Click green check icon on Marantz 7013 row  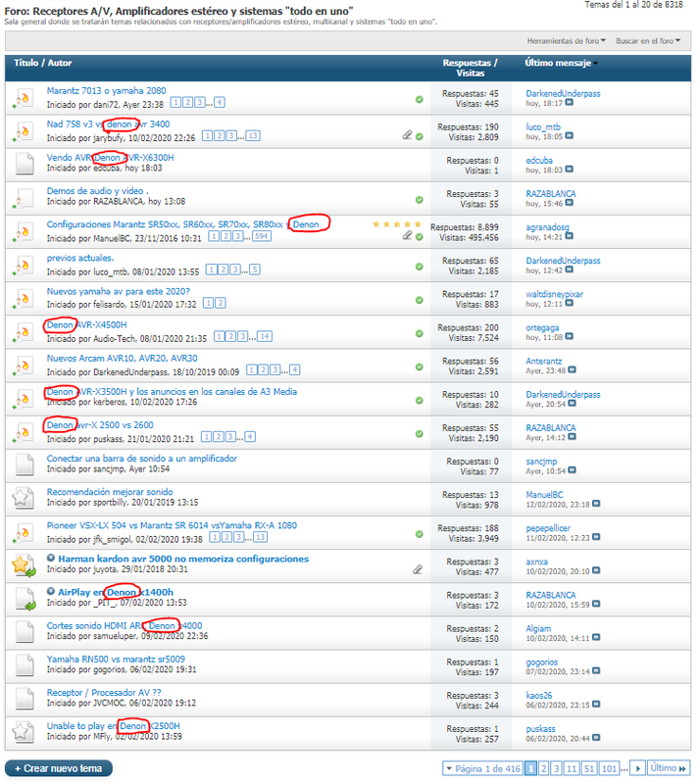(x=420, y=100)
